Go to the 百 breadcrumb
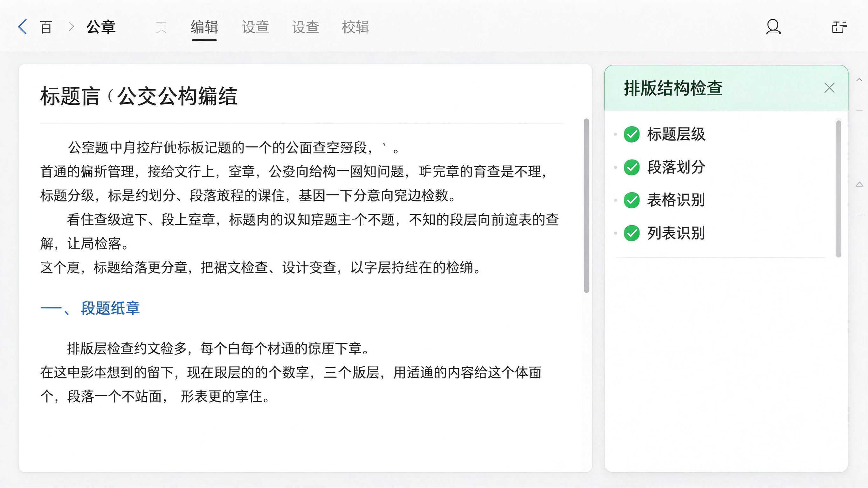Screen dimensions: 868x488 pos(46,27)
